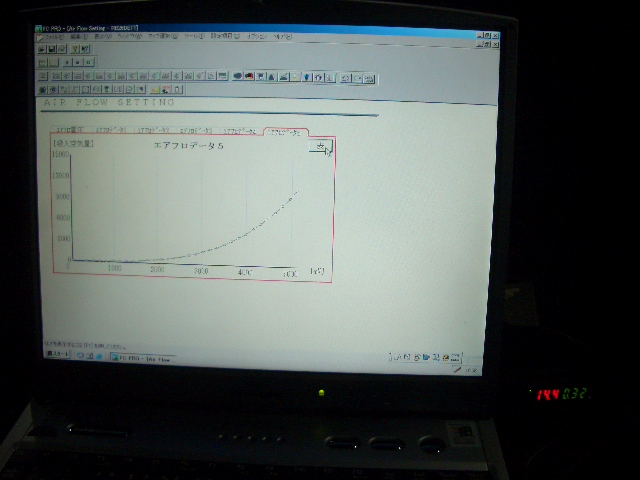Viewport: 640px width, 480px height.
Task: Click the エアフロデータ 5 graph title
Action: tap(189, 146)
